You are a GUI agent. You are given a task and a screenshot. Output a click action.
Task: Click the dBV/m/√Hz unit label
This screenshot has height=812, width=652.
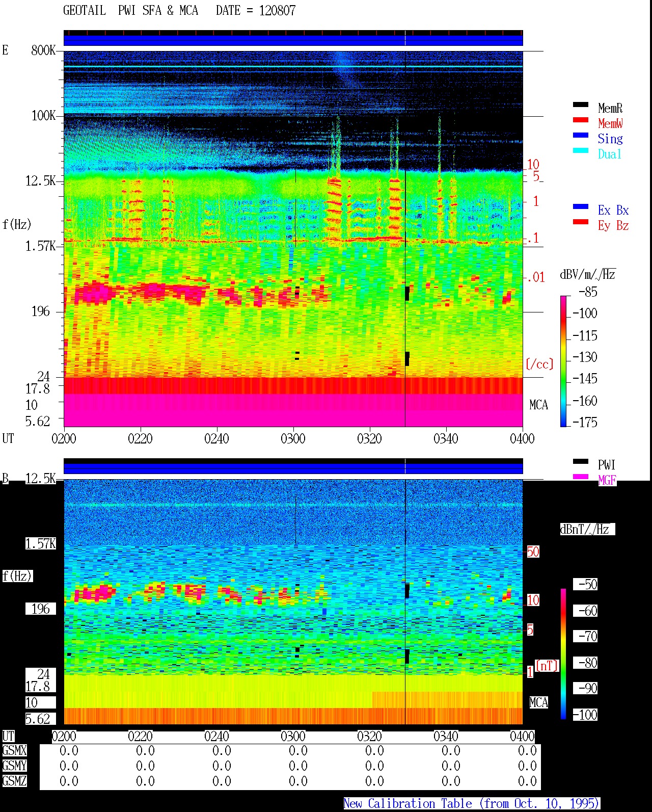pos(588,275)
